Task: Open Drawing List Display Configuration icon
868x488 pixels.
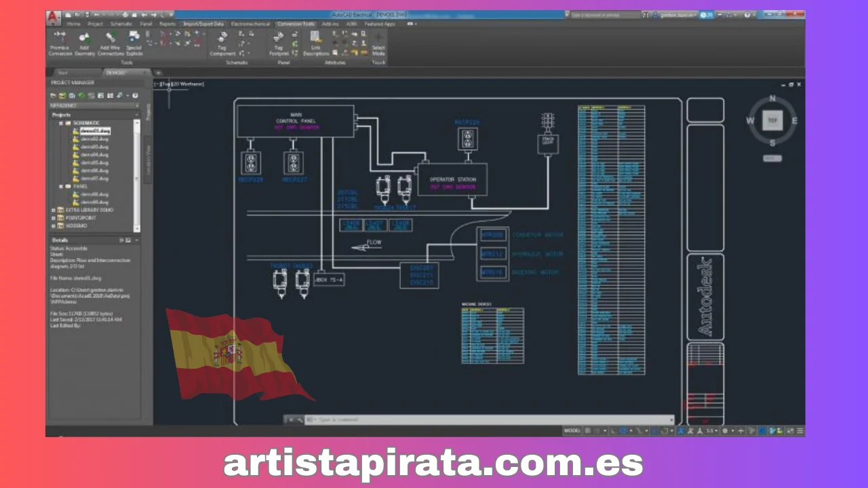Action: pos(110,96)
